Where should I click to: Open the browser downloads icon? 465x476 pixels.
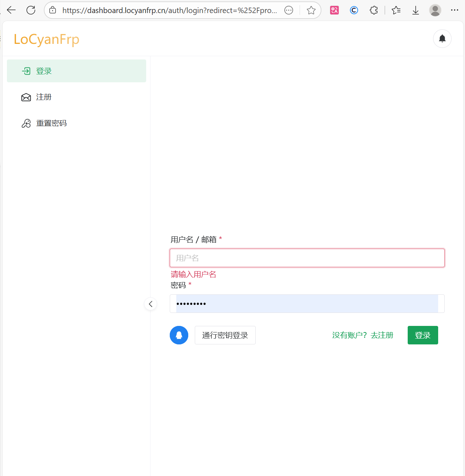pyautogui.click(x=416, y=10)
